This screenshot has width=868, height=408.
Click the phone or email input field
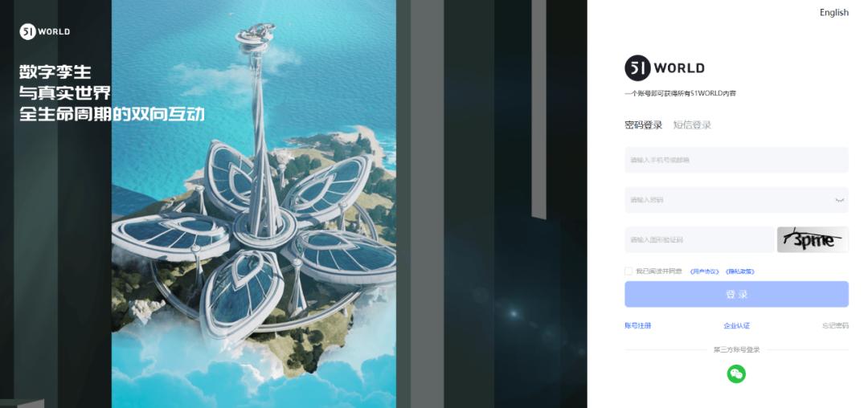tap(736, 160)
